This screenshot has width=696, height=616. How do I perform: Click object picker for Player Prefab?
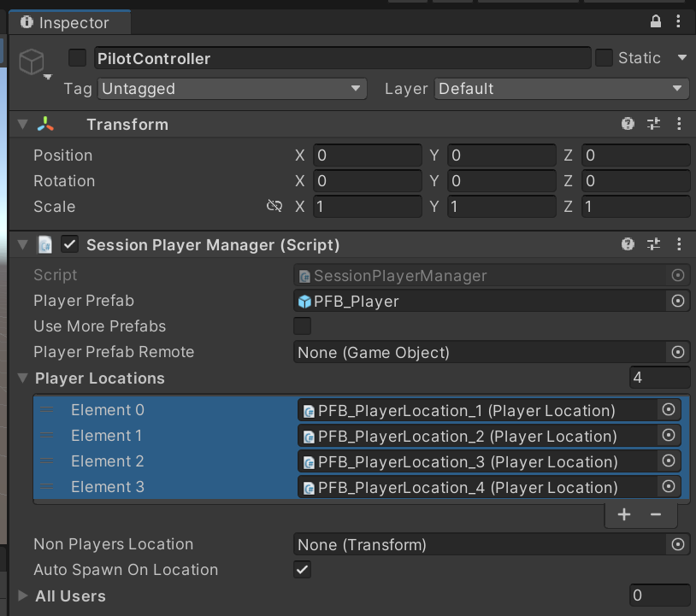point(678,301)
